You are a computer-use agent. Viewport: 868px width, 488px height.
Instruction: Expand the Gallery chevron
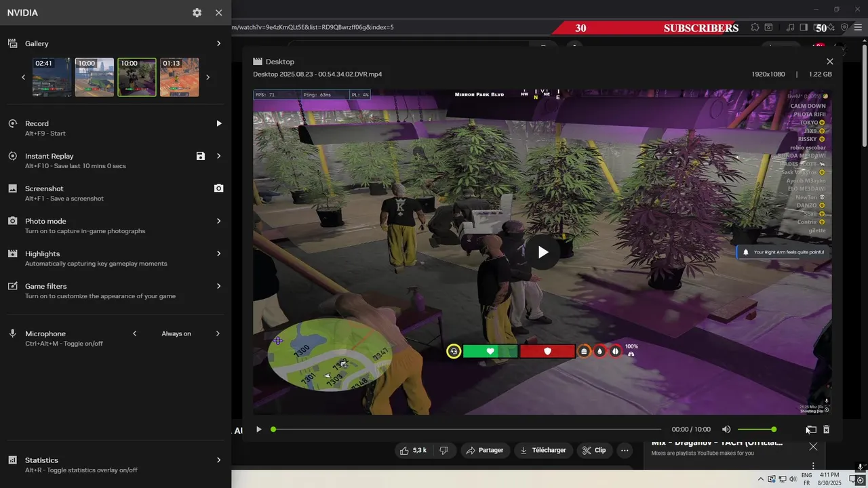[x=218, y=43]
